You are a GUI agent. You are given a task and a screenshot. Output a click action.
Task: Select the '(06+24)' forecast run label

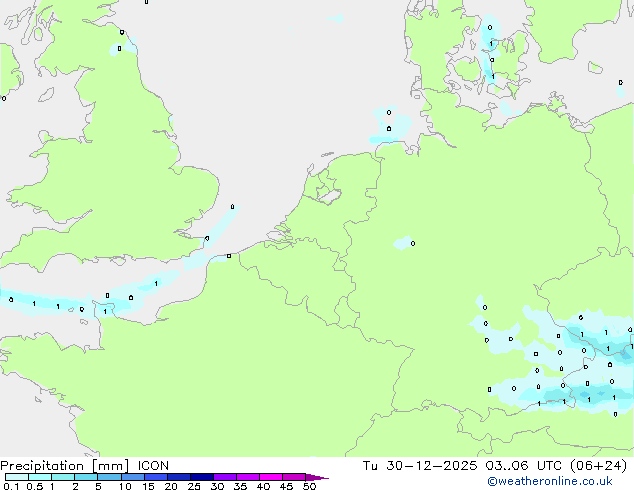click(598, 466)
